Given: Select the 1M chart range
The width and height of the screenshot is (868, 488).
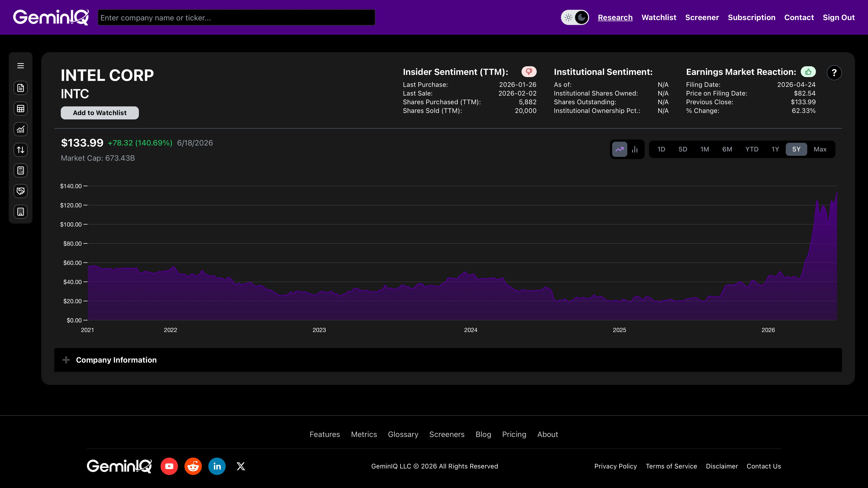Looking at the screenshot, I should coord(705,149).
